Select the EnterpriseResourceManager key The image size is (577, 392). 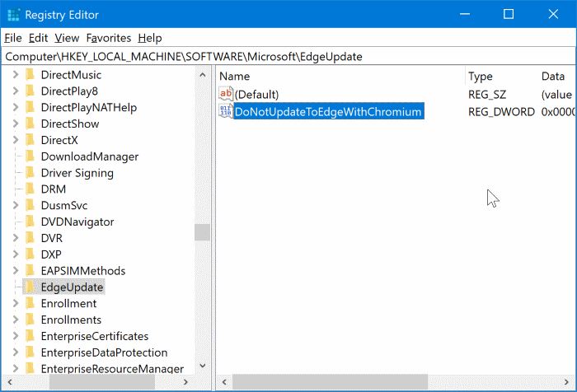112,368
